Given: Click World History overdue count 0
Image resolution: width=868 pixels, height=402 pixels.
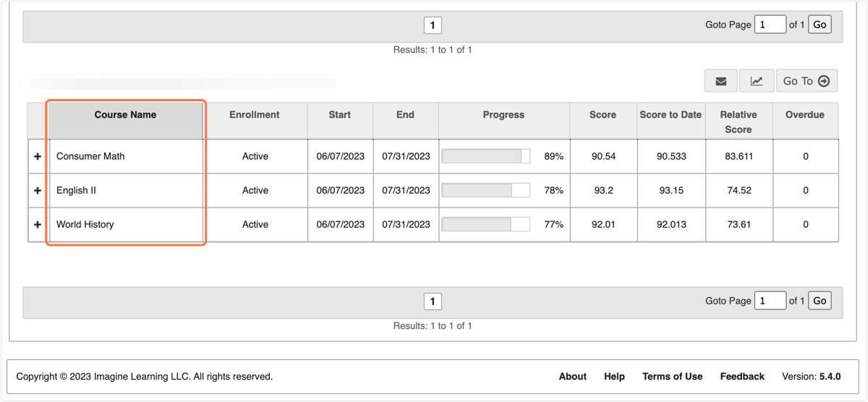Looking at the screenshot, I should [x=806, y=224].
